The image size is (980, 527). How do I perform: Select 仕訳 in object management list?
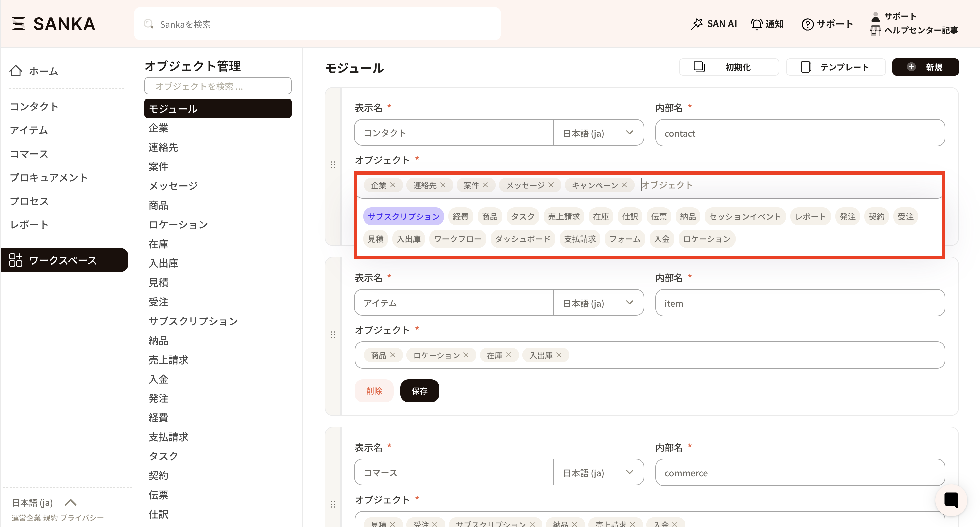[x=159, y=514]
